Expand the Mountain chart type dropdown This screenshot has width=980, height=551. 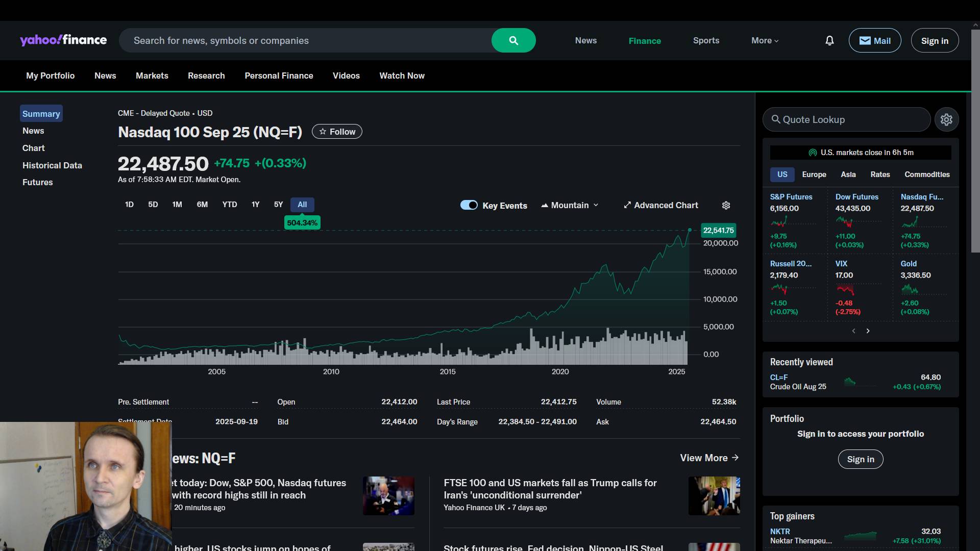[570, 205]
